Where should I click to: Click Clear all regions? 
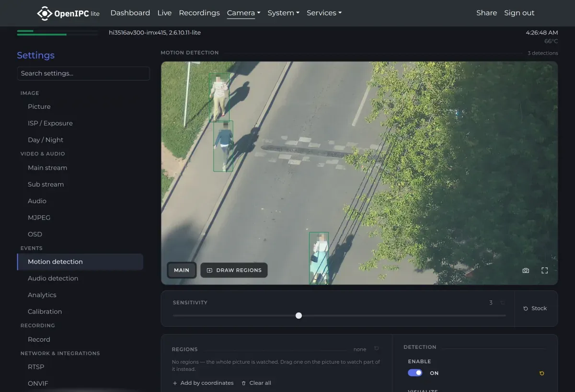pos(256,383)
